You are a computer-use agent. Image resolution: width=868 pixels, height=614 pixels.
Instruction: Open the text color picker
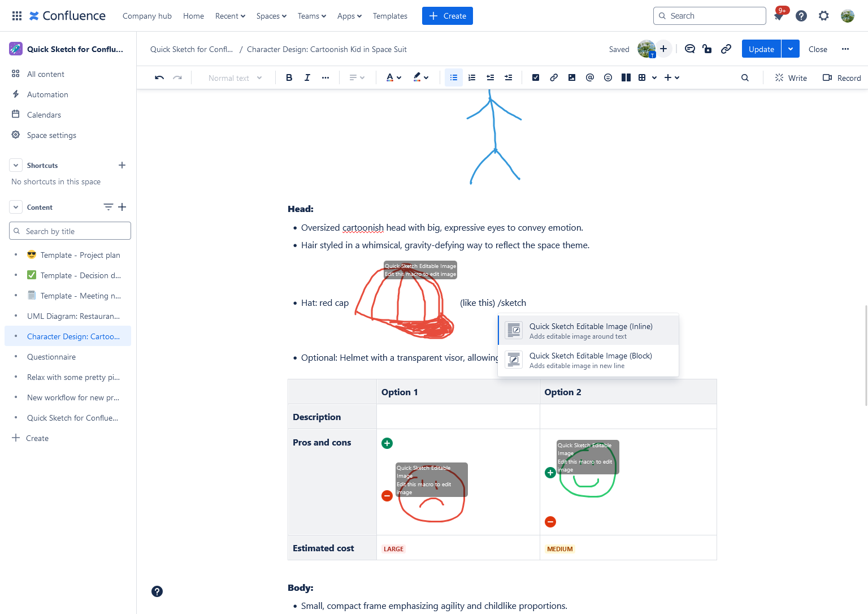coord(394,77)
